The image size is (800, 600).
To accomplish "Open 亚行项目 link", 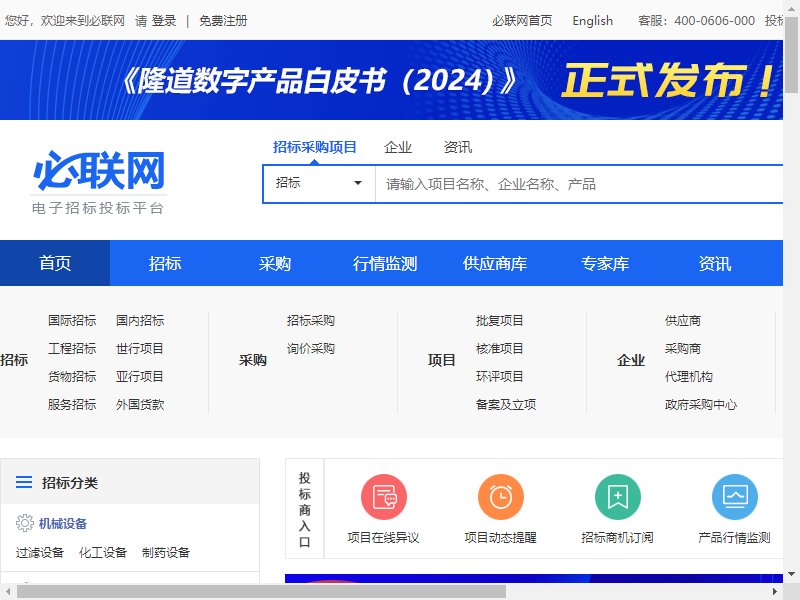I will coord(140,377).
